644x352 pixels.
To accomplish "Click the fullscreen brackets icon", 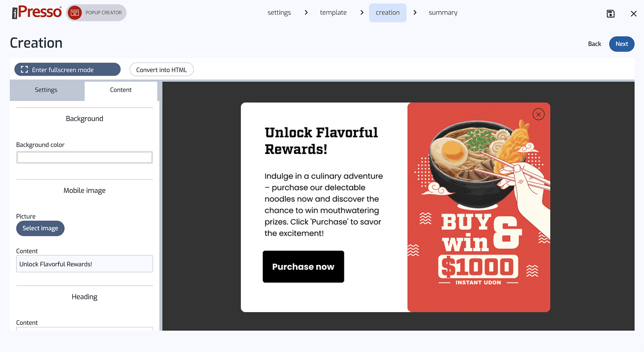I will (24, 69).
